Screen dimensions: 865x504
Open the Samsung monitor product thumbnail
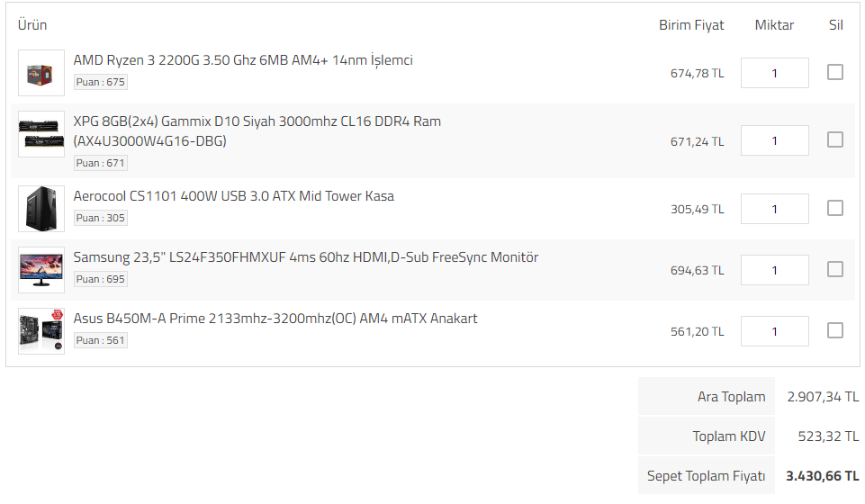41,270
